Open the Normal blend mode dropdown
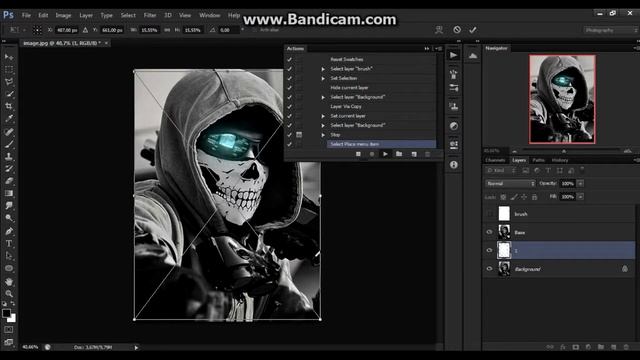This screenshot has width=640, height=360. pyautogui.click(x=510, y=184)
